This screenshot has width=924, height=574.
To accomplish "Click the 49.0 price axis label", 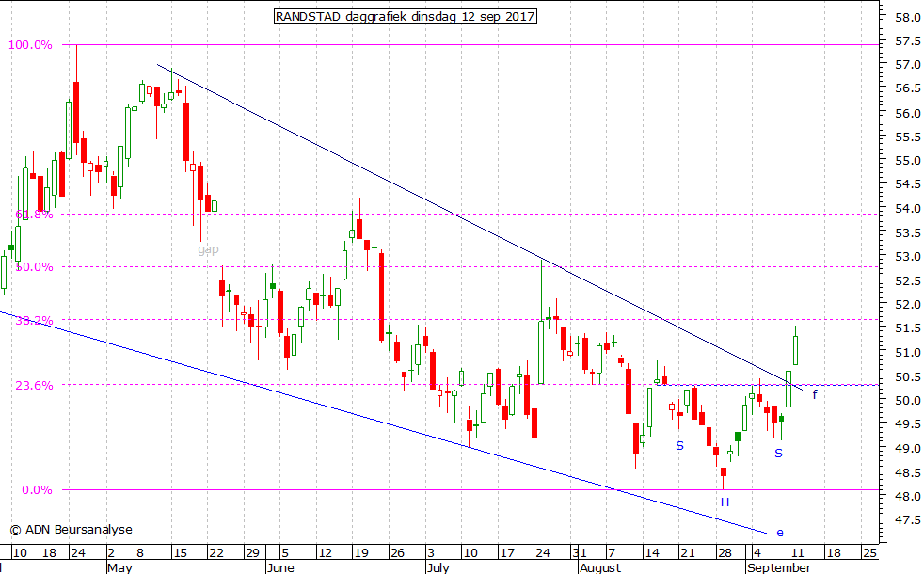I will click(907, 449).
